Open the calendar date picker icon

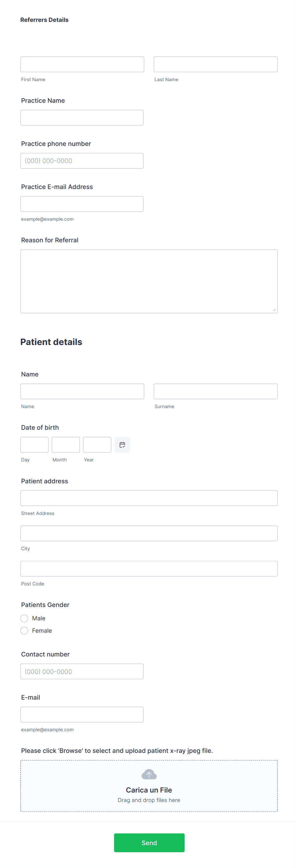pos(122,444)
